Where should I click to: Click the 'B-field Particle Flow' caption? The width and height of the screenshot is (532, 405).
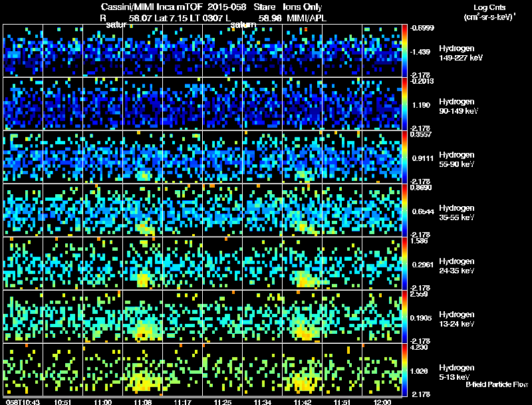pos(497,384)
